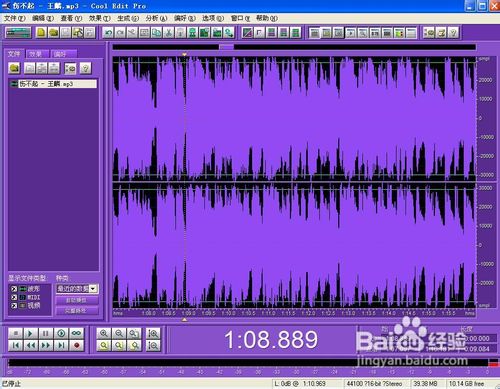
Task: Click the Stop playback button
Action: pos(15,333)
